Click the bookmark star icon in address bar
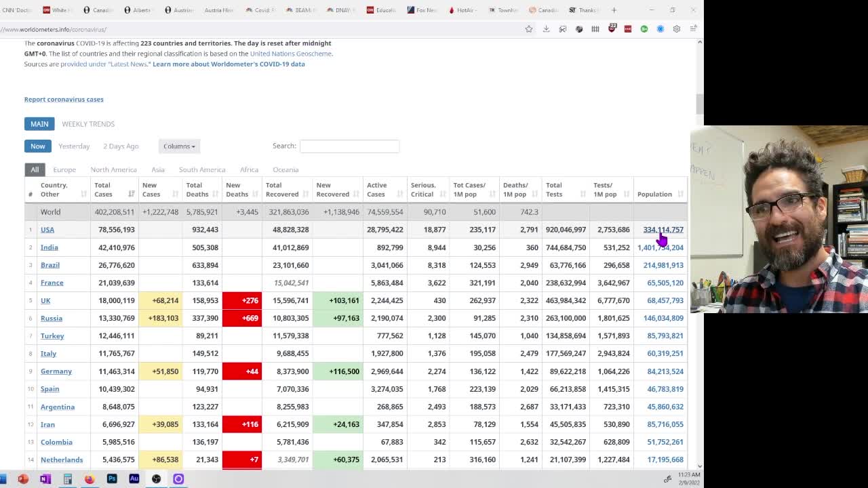Screen dimensions: 868x488 click(529, 29)
